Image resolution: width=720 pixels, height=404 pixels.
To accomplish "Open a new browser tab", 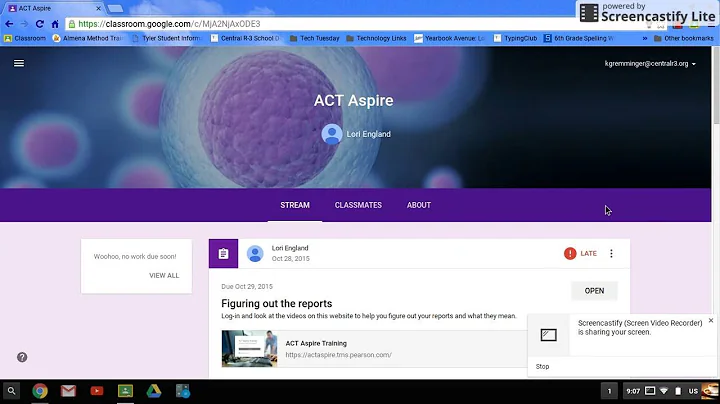I will point(115,8).
